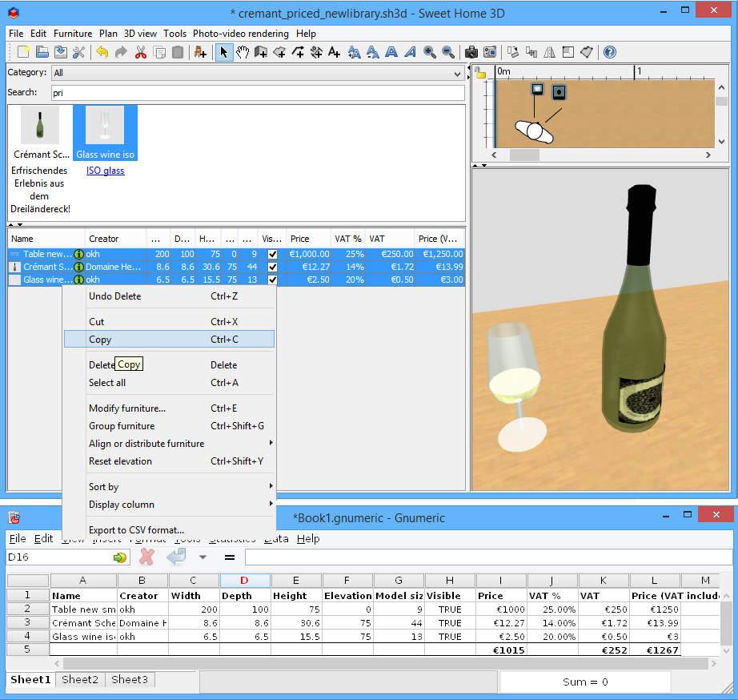Viewport: 738px width, 700px height.
Task: Toggle Visible checkbox for Glass wine row
Action: 272,280
